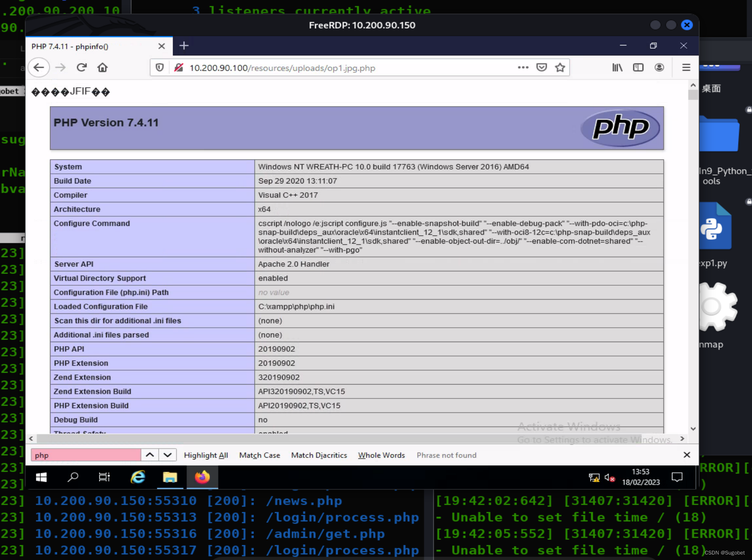Click the muted volume tray icon
Image resolution: width=752 pixels, height=560 pixels.
[x=610, y=478]
